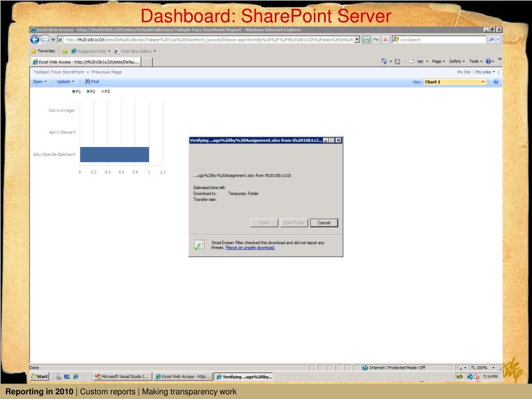Open the recent pages dropdown beside Forward

(54, 39)
